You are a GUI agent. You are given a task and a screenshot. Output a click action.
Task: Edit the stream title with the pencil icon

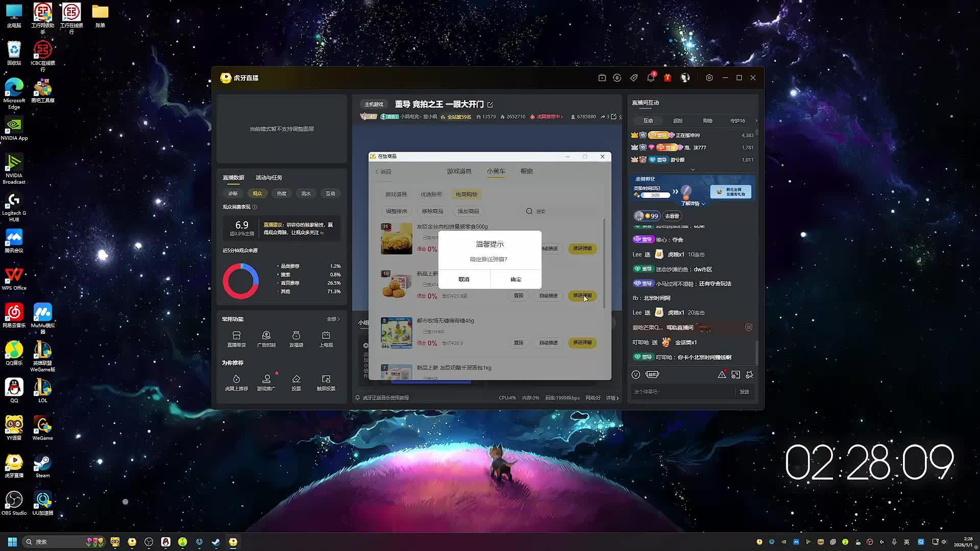coord(490,105)
